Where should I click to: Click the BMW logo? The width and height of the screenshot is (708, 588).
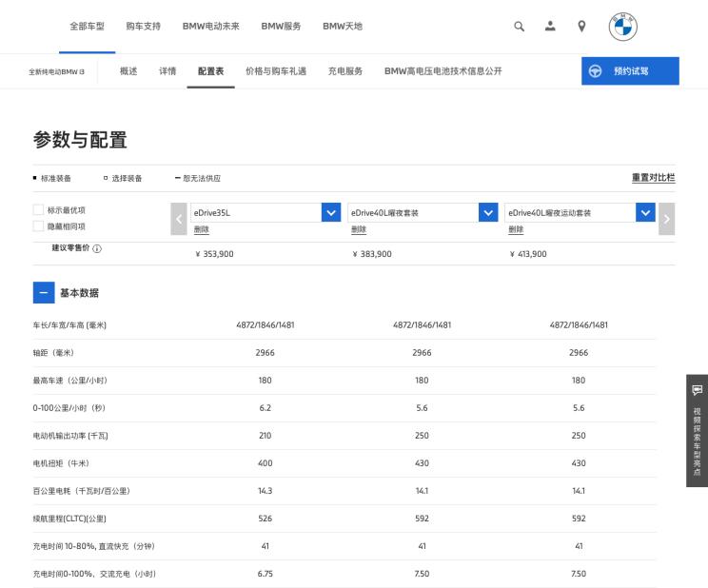click(623, 27)
